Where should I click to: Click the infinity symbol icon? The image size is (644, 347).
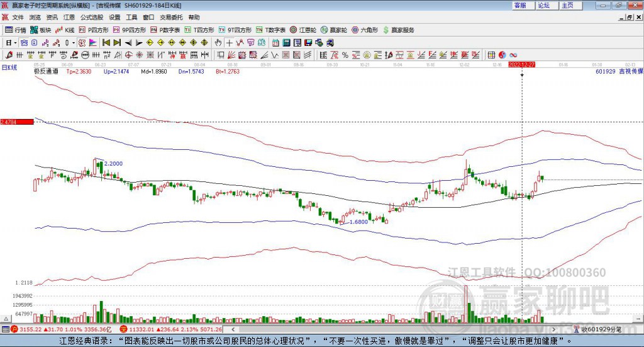point(513,55)
